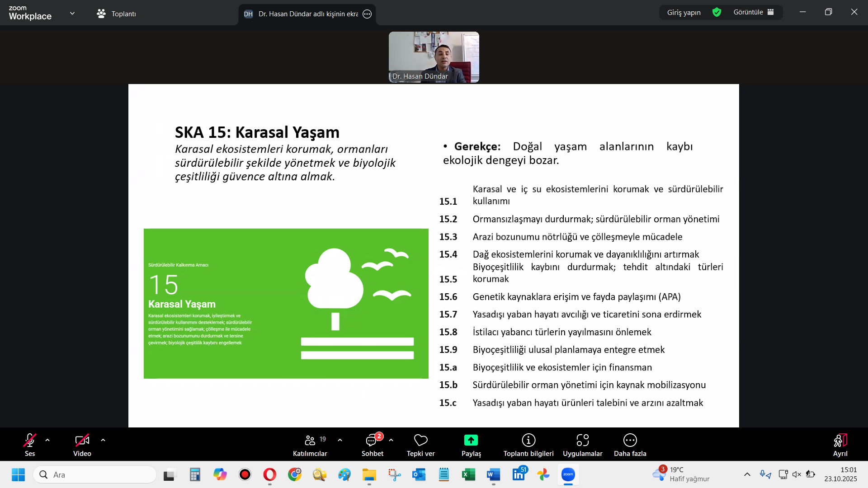Open the Uygulamalar apps icon

582,440
